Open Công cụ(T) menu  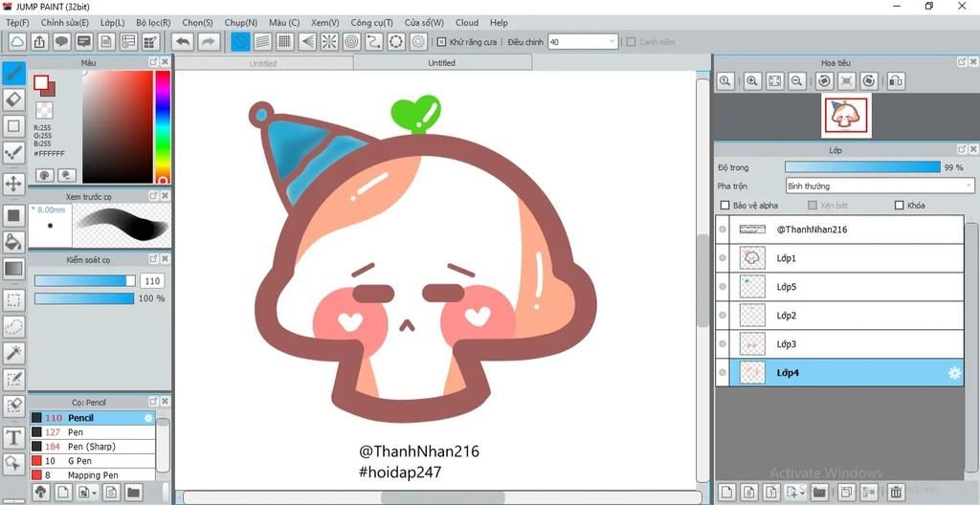[x=372, y=23]
